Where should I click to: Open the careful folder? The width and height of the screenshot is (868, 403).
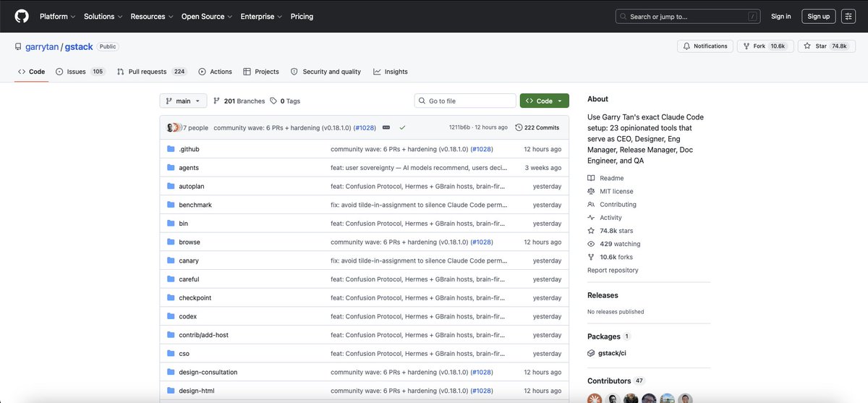[x=189, y=279]
